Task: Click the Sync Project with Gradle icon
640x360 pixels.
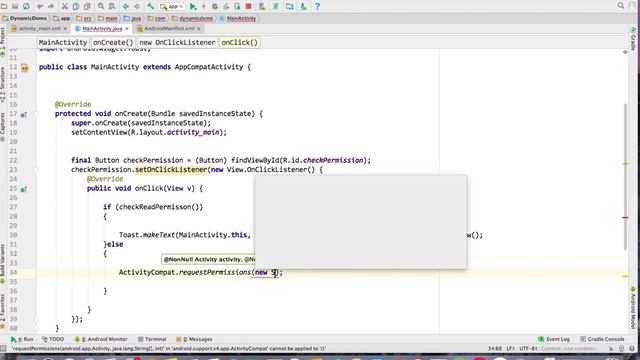Action: pyautogui.click(x=276, y=6)
